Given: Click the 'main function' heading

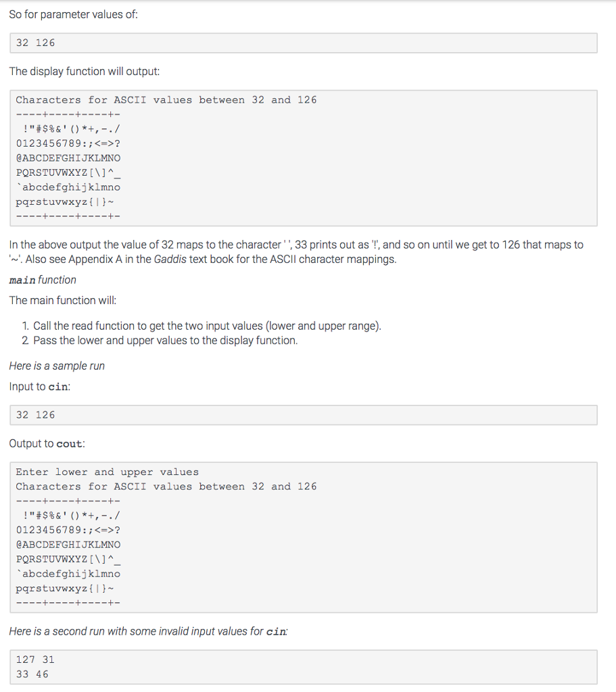Looking at the screenshot, I should 43,280.
